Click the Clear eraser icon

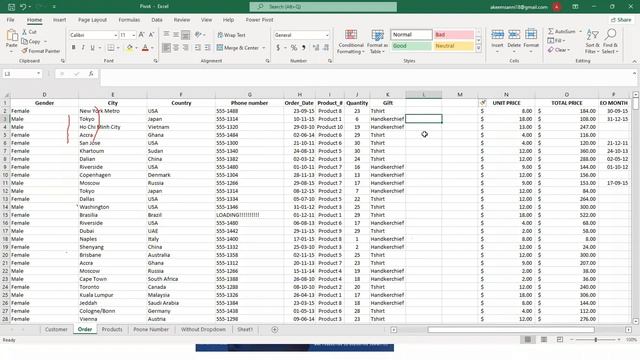click(551, 50)
